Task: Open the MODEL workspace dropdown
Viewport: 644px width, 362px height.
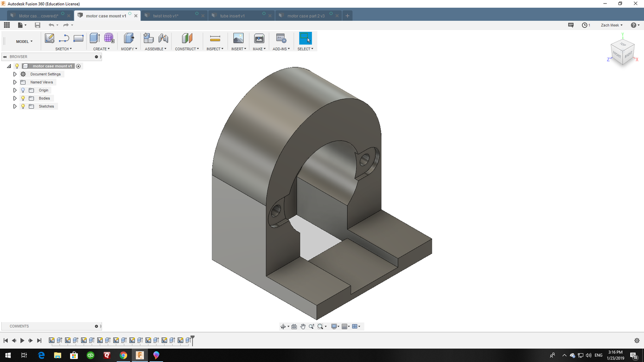Action: [x=24, y=41]
